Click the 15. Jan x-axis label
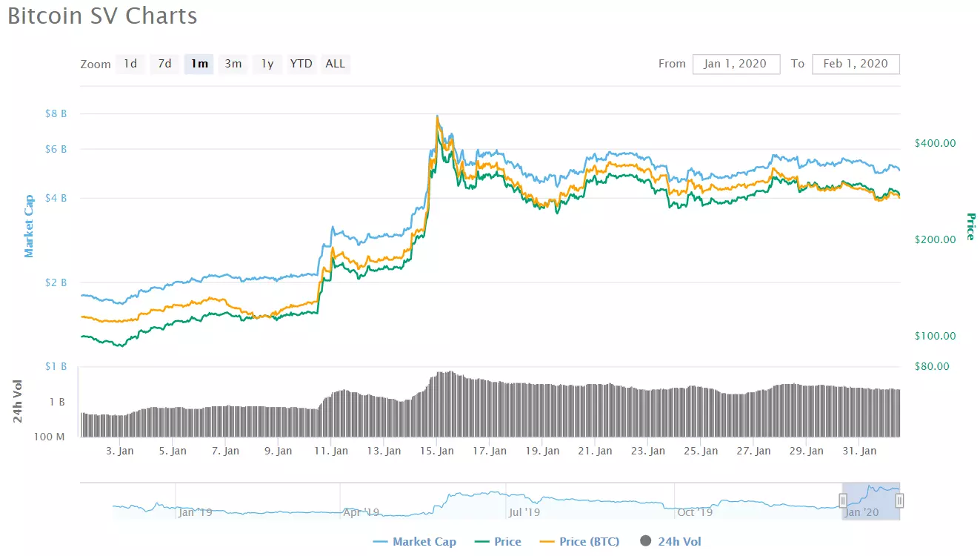This screenshot has width=980, height=556. [x=437, y=451]
